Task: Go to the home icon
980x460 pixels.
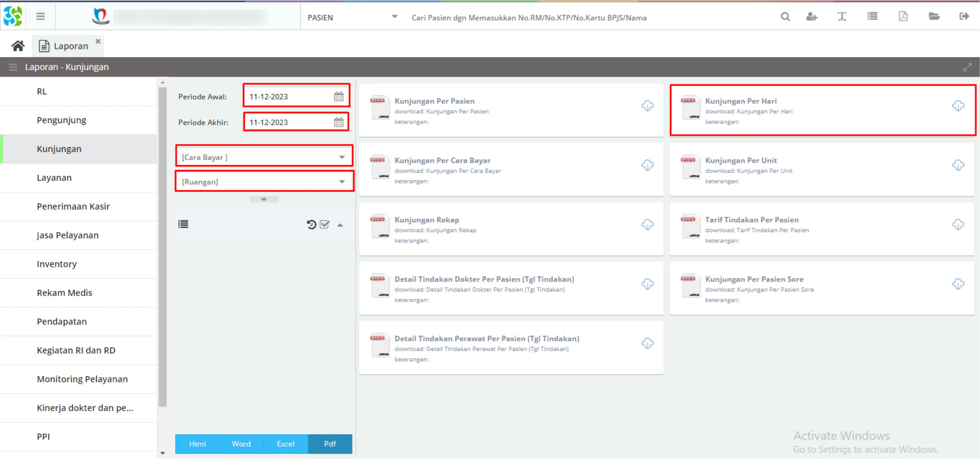Action: tap(18, 46)
